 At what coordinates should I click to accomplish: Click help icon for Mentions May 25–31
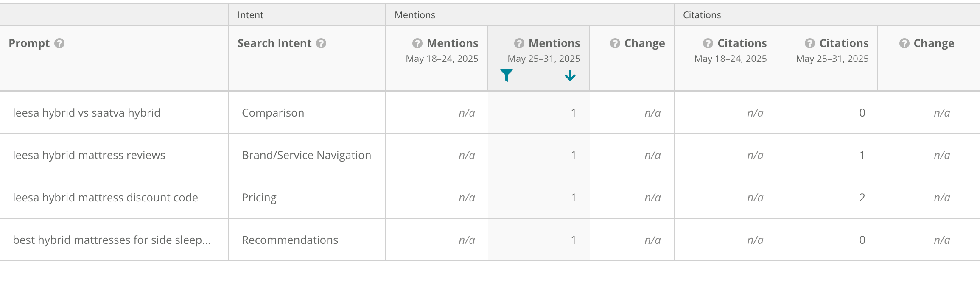(519, 43)
